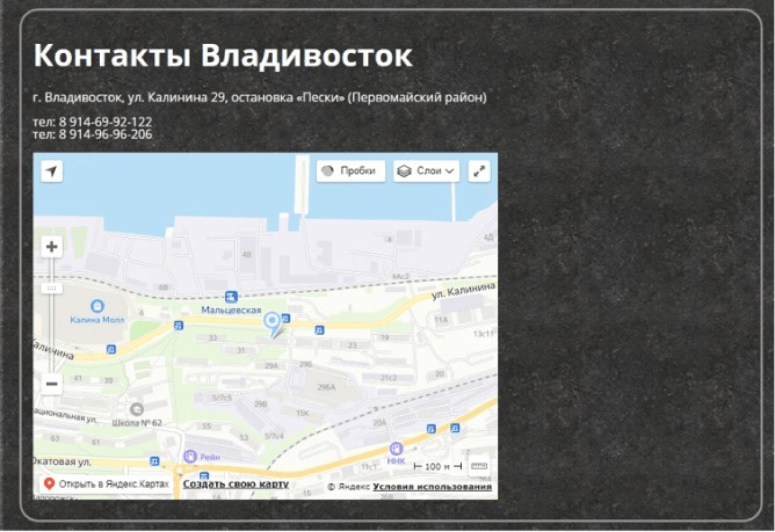Open Условия использования link
This screenshot has height=532, width=775.
click(432, 487)
